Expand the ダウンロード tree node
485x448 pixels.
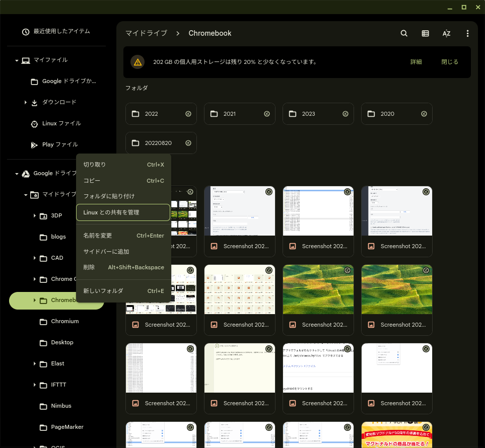(25, 102)
